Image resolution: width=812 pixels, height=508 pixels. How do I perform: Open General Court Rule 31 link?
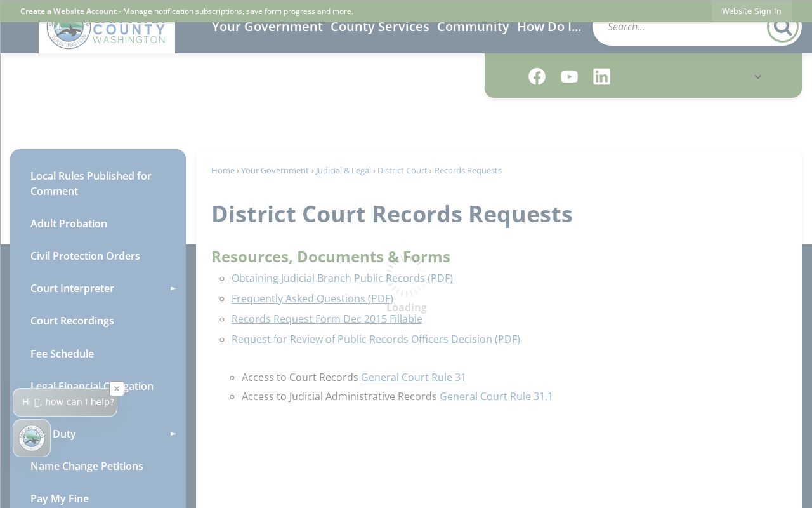pyautogui.click(x=414, y=377)
